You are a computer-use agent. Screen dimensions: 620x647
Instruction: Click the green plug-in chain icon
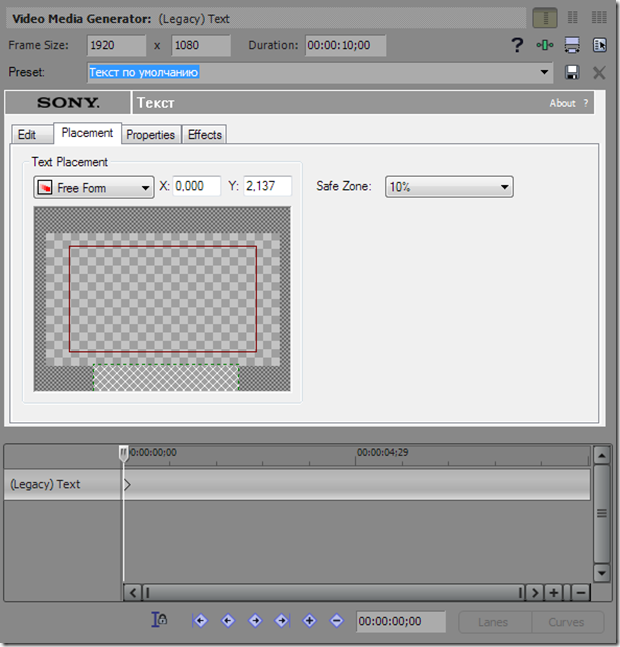tap(545, 45)
